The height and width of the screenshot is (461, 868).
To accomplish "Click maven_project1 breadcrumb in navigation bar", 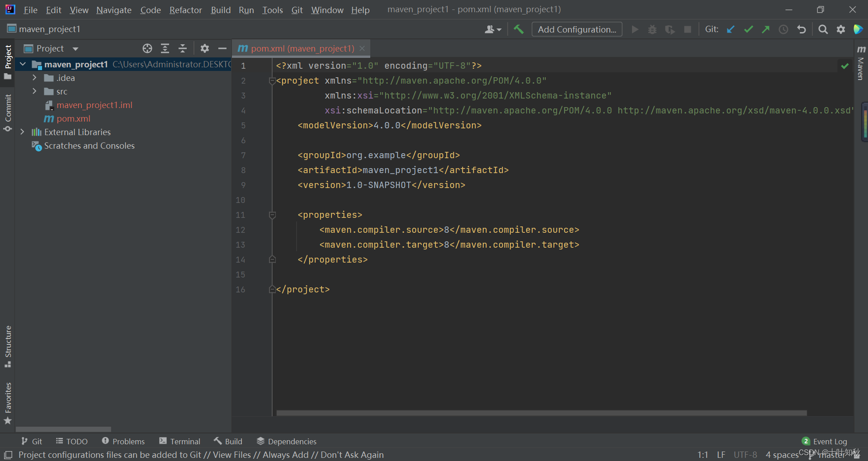I will [x=44, y=29].
